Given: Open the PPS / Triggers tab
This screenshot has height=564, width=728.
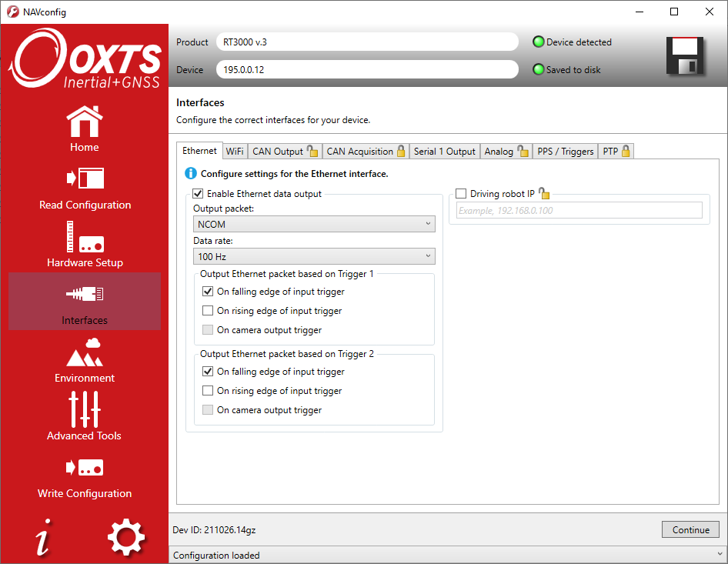Looking at the screenshot, I should [565, 151].
